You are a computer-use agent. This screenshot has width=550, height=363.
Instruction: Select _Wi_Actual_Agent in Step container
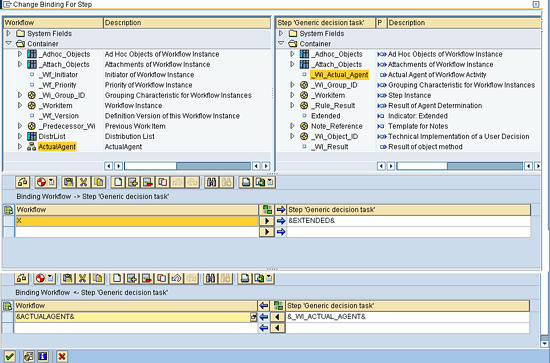(340, 75)
